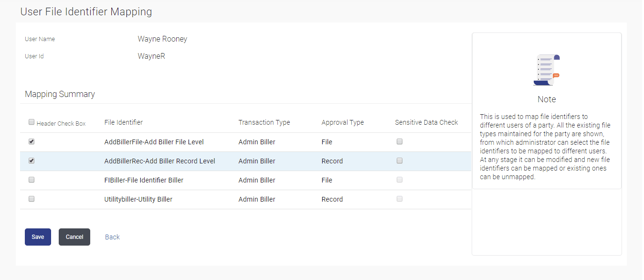Click the Wayne Rooney user name value
This screenshot has height=280, width=644.
pyautogui.click(x=162, y=39)
